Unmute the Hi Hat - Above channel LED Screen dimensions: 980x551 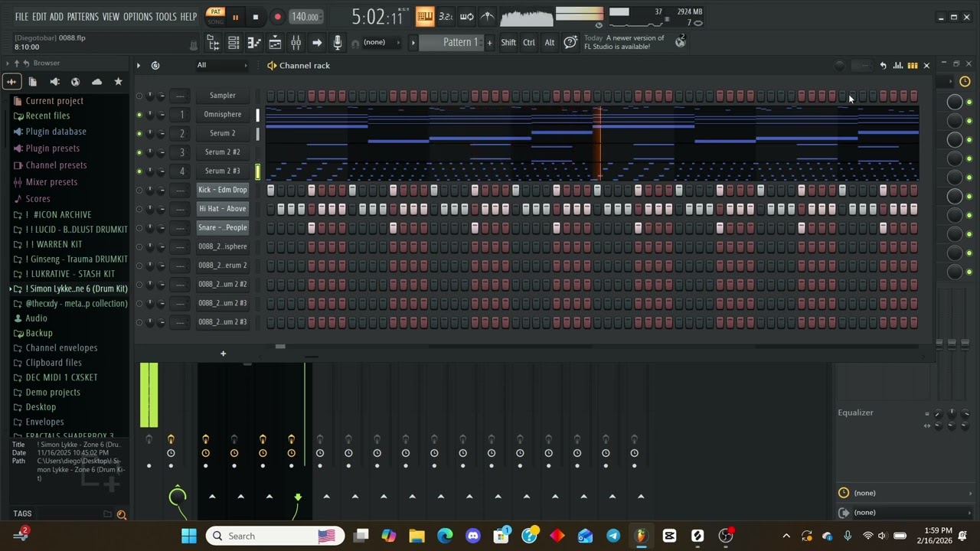point(139,209)
